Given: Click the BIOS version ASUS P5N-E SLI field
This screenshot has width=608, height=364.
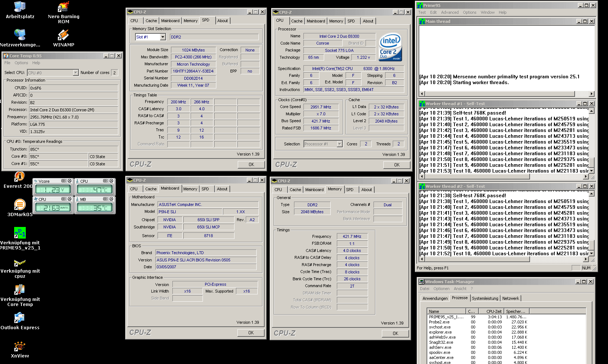Looking at the screenshot, I should coord(206,260).
